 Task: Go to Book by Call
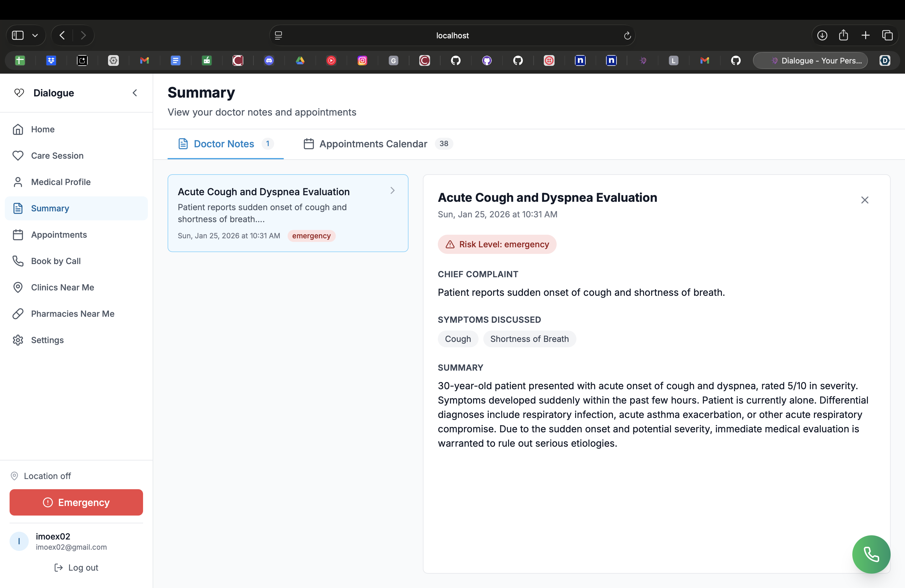[56, 261]
